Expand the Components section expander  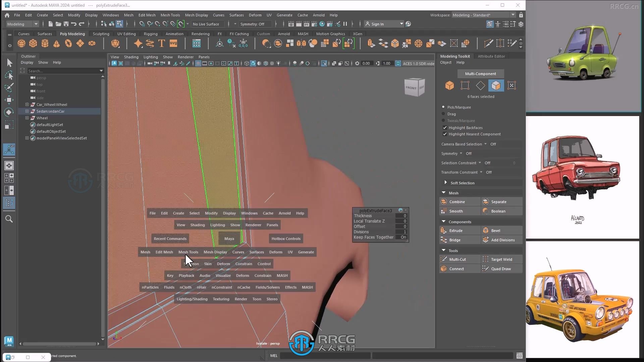coord(443,221)
